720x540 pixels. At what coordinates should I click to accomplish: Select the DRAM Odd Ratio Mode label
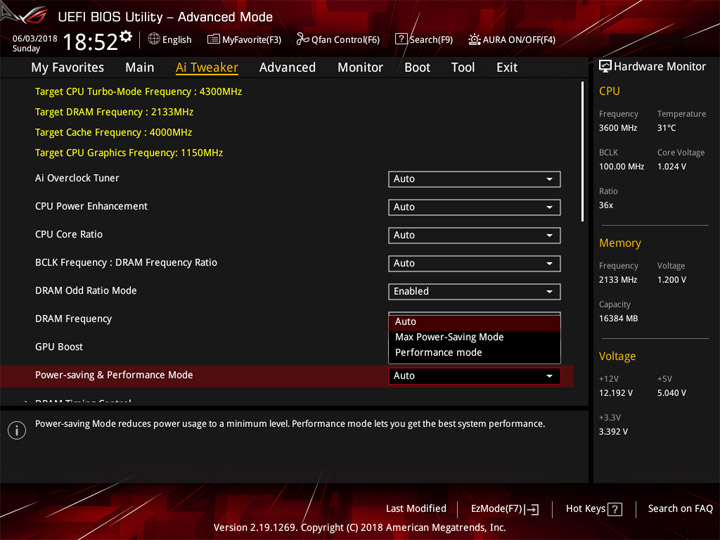pyautogui.click(x=86, y=291)
